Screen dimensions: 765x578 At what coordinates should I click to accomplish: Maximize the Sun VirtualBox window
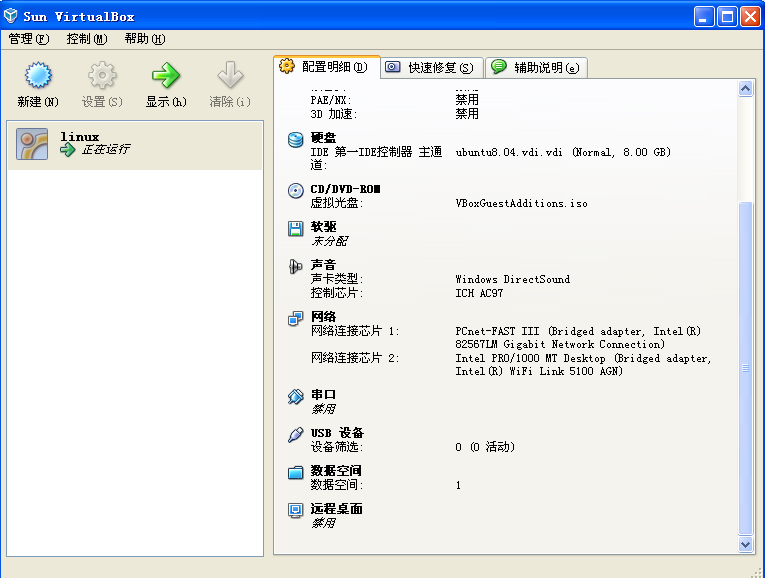(727, 17)
